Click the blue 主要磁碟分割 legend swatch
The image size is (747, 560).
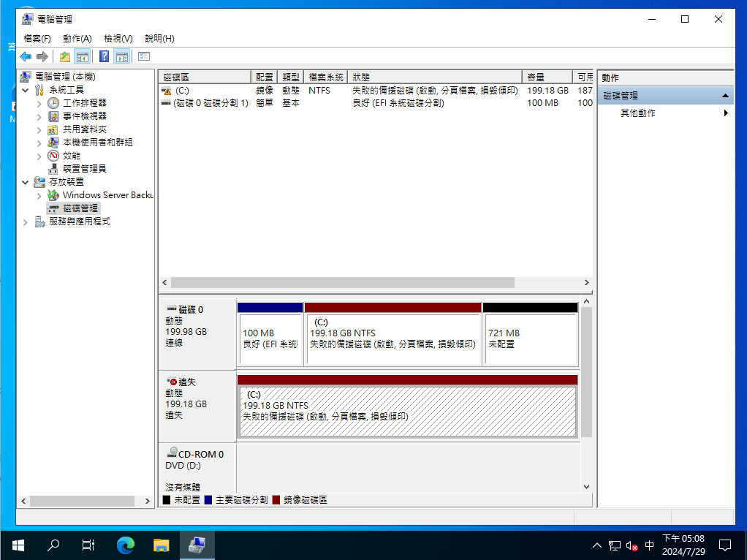pyautogui.click(x=208, y=500)
